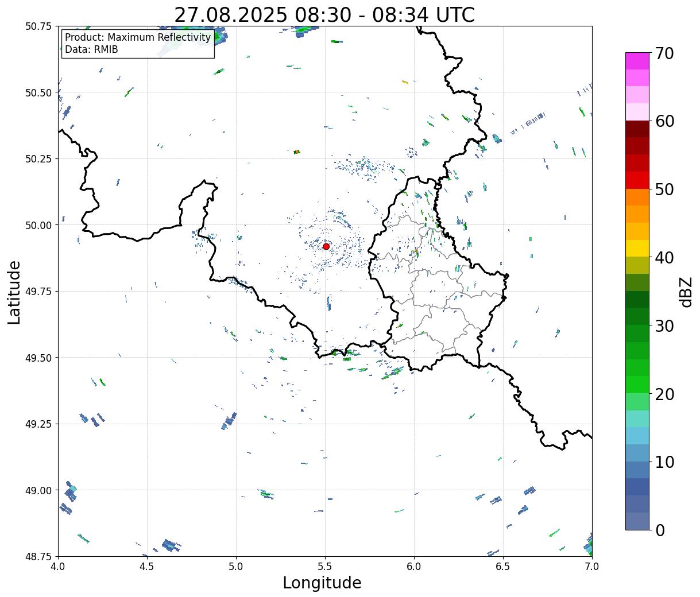Select the 'Product: Maximum Reflectivity' label

click(x=138, y=37)
